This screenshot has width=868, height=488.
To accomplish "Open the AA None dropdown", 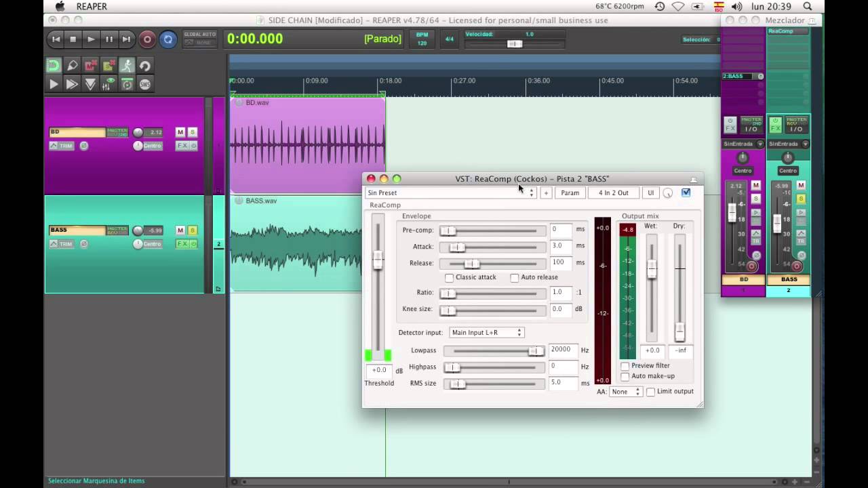I will [626, 392].
